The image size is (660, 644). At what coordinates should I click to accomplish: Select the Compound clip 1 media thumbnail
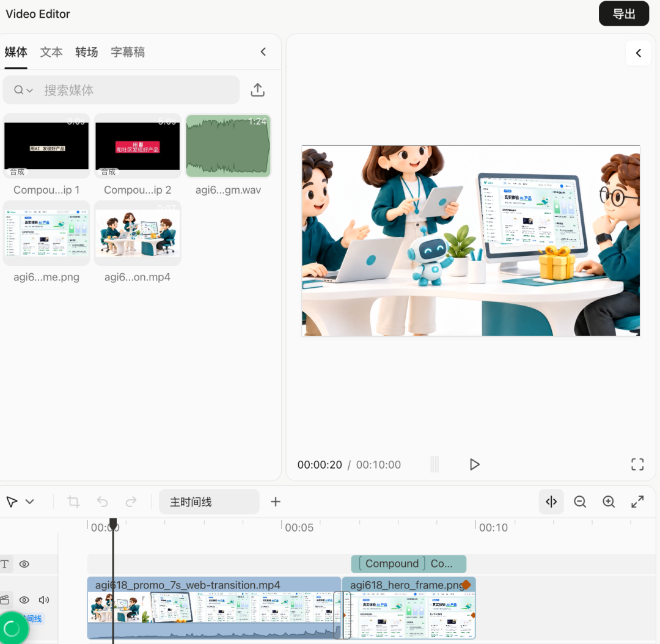tap(46, 146)
